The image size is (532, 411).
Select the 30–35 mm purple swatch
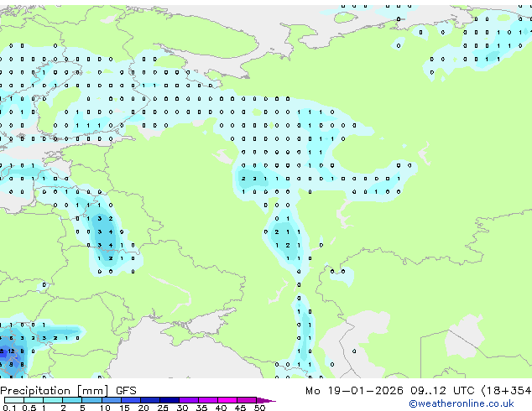tap(189, 400)
